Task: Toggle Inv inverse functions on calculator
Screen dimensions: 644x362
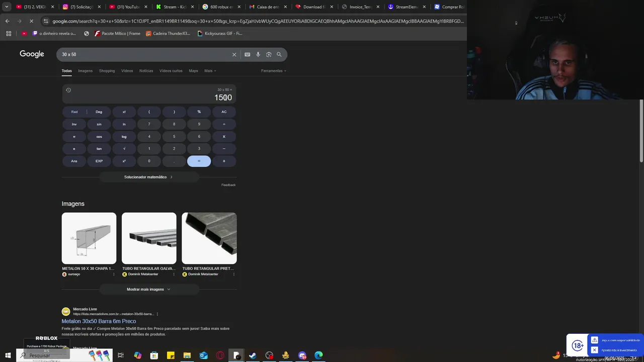Action: (74, 124)
